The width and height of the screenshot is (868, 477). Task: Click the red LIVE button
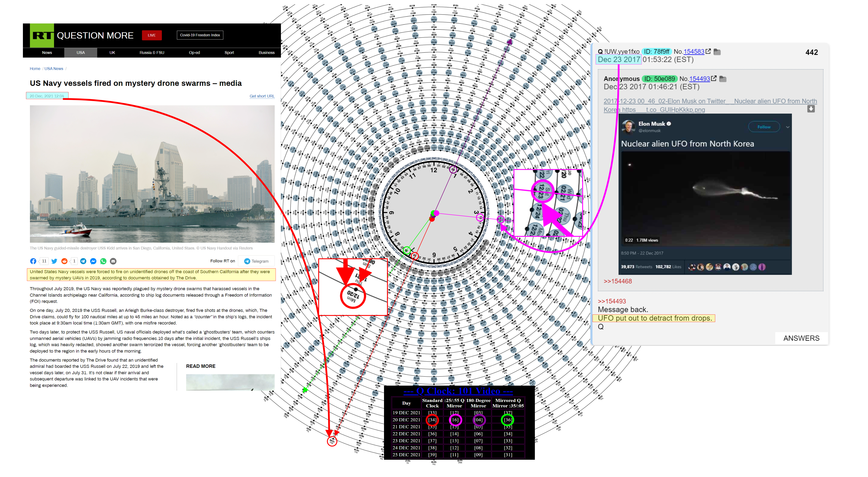(152, 35)
